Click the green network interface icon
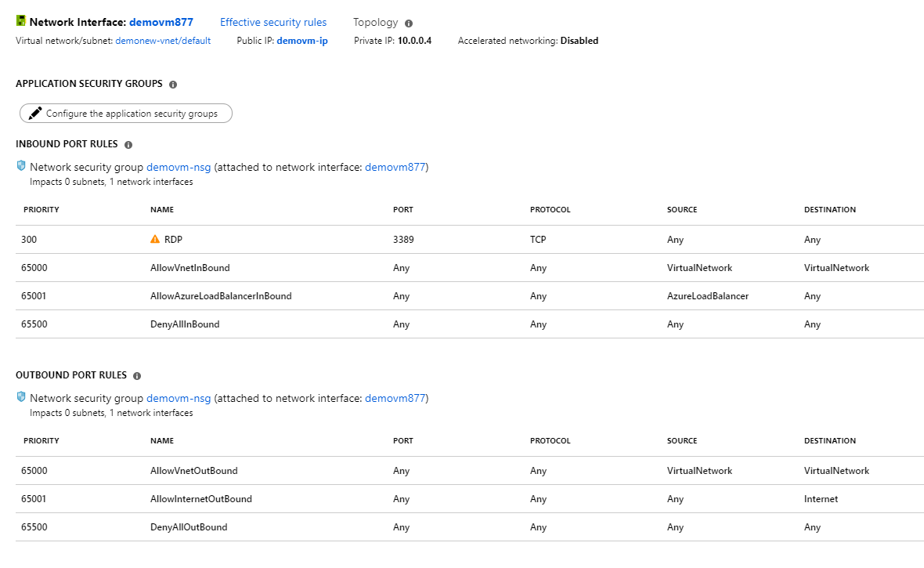The image size is (924, 568). click(21, 23)
